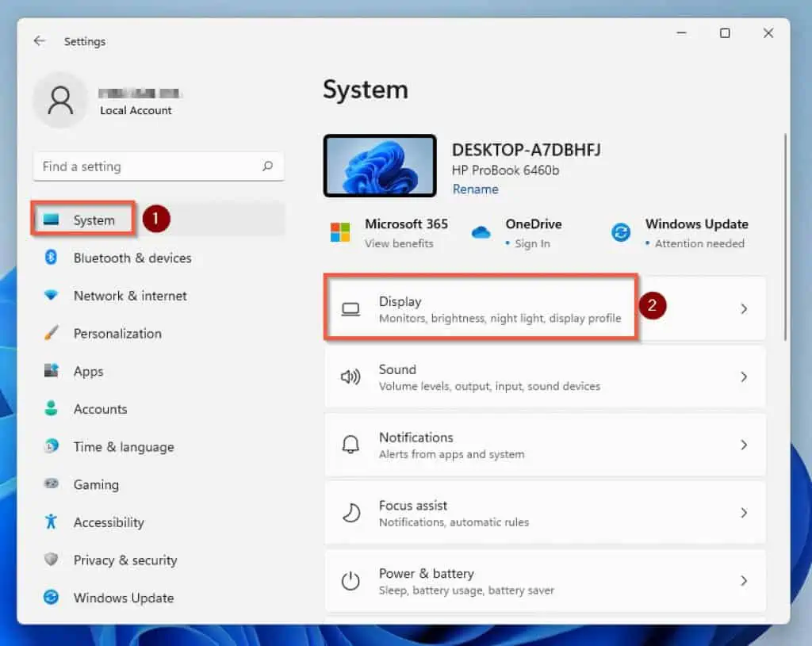Screen dimensions: 812x646
Task: Select the Accessibility icon
Action: pyautogui.click(x=51, y=522)
